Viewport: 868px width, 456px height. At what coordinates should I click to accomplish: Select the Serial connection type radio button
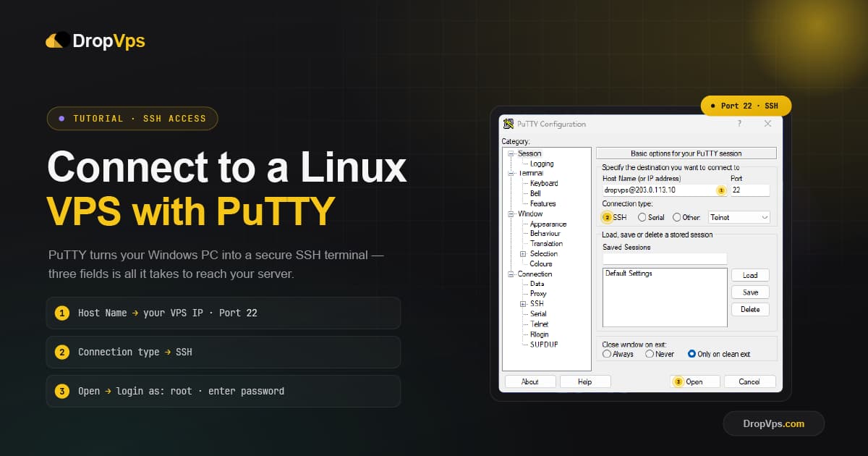click(x=642, y=217)
